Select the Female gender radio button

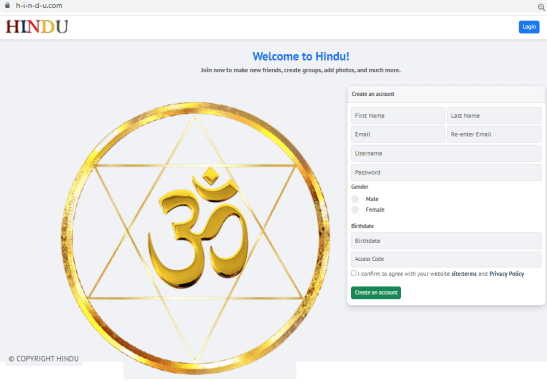[x=355, y=210]
